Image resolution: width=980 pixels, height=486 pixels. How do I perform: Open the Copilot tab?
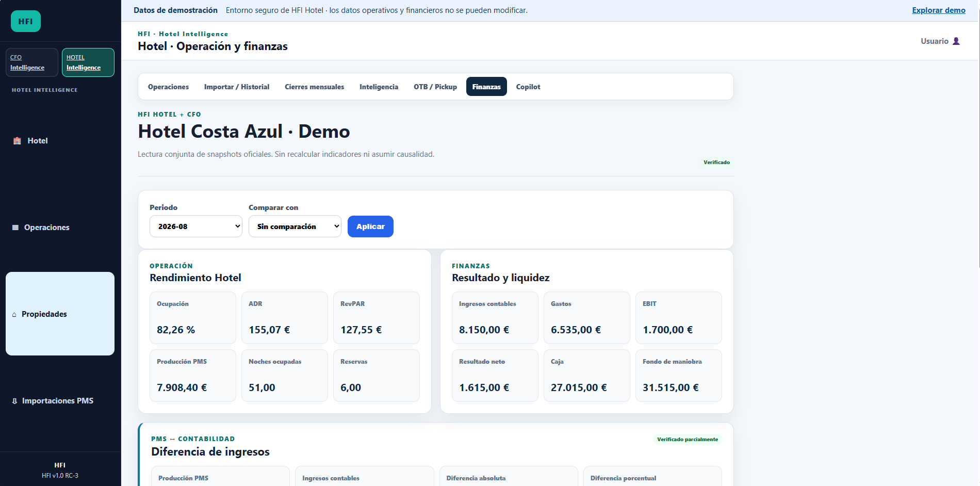coord(528,87)
